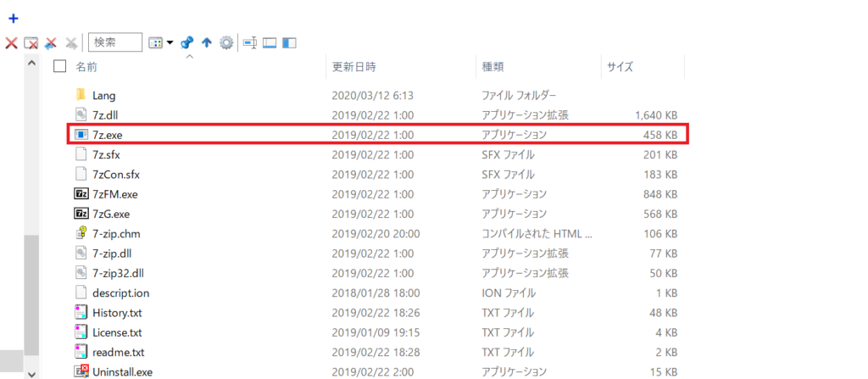868x379 pixels.
Task: Select the History.txt file name
Action: [117, 313]
